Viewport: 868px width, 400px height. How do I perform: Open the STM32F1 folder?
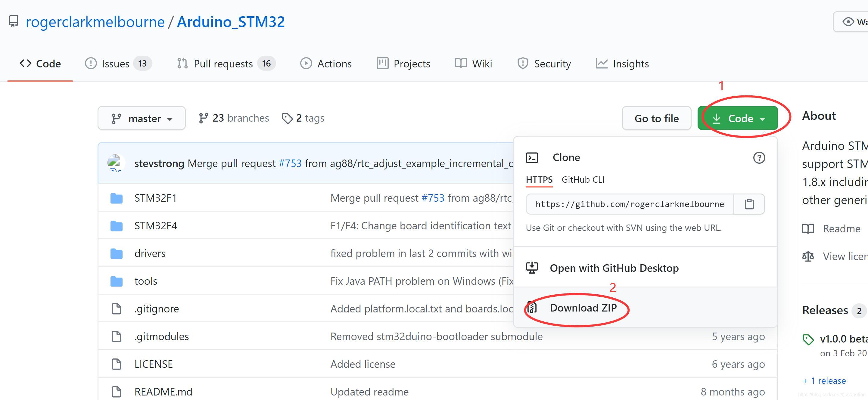coord(155,198)
